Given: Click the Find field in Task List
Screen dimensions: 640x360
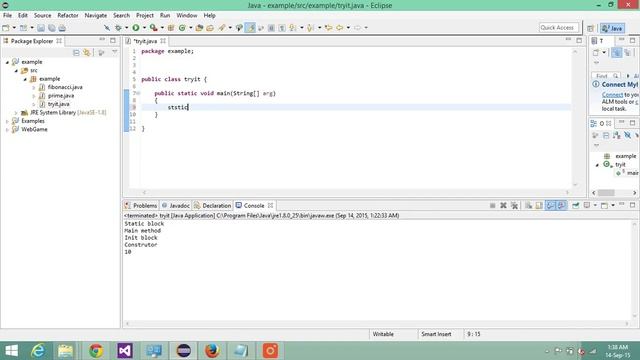Looking at the screenshot, I should 606,76.
